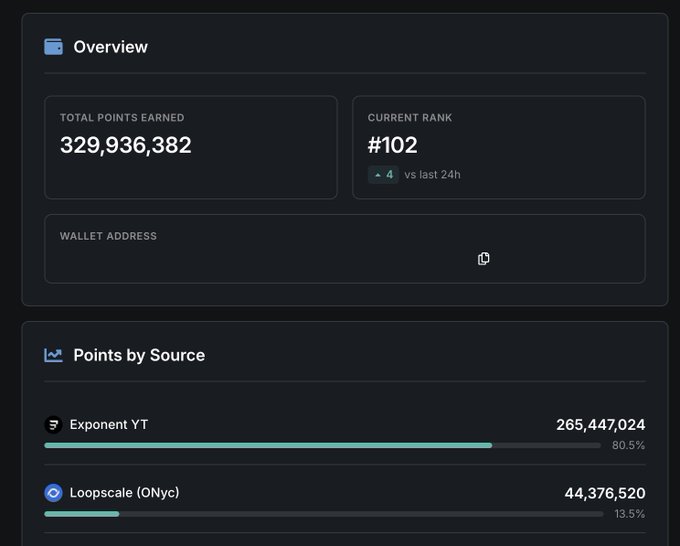Viewport: 680px width, 546px height.
Task: Click the rank up arrow badge showing 4
Action: tap(383, 175)
